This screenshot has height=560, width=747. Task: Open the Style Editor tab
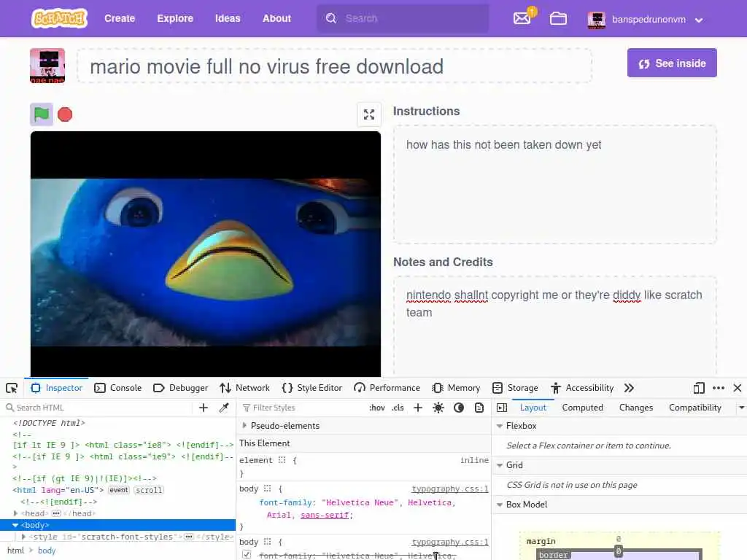(312, 388)
